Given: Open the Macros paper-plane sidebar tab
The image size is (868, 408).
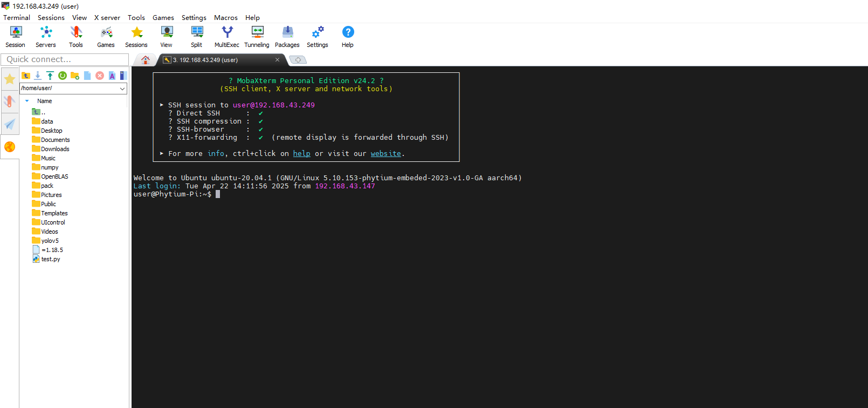Looking at the screenshot, I should pos(10,124).
